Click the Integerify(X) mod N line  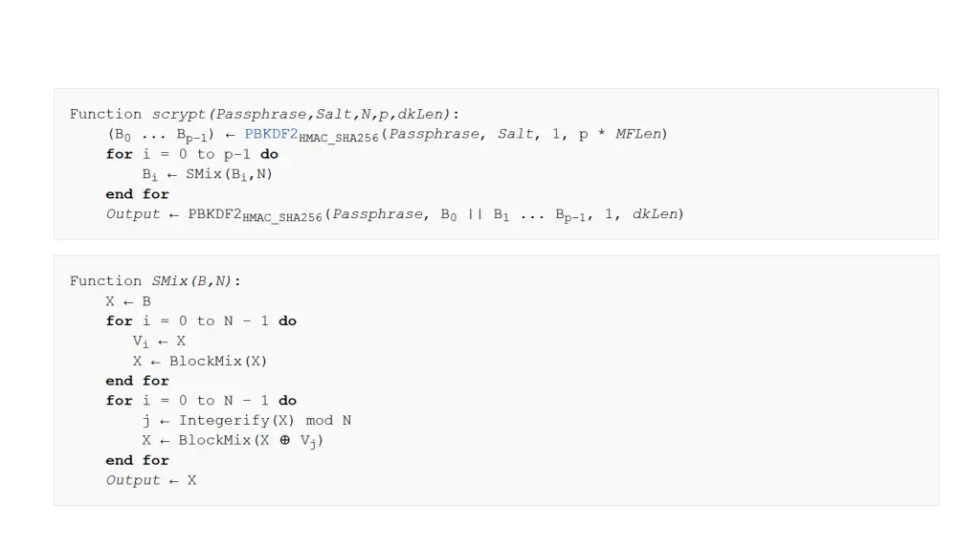(247, 421)
